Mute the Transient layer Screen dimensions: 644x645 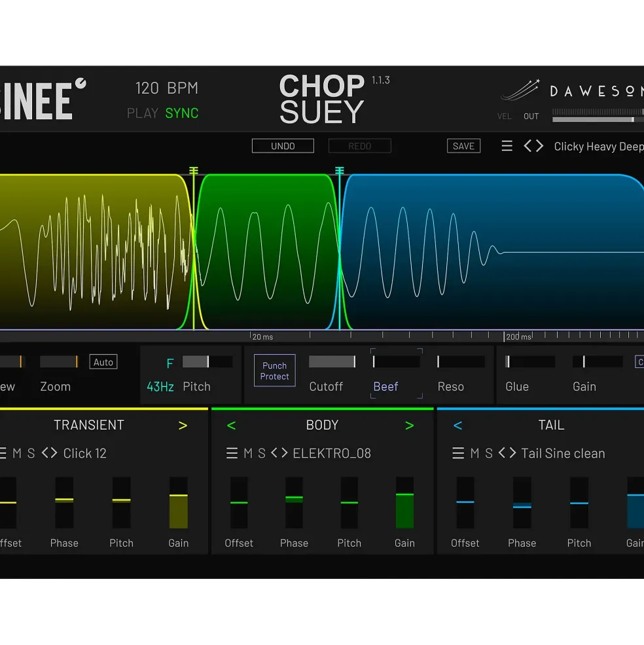(x=17, y=453)
